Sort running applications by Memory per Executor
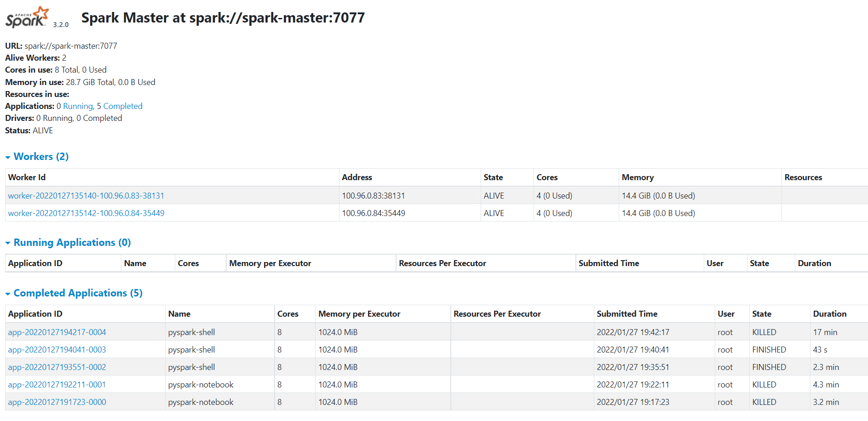This screenshot has width=868, height=421. click(x=270, y=263)
